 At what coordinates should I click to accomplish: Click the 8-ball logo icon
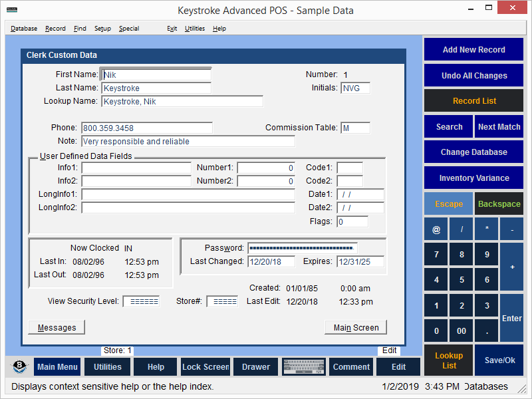tap(20, 367)
